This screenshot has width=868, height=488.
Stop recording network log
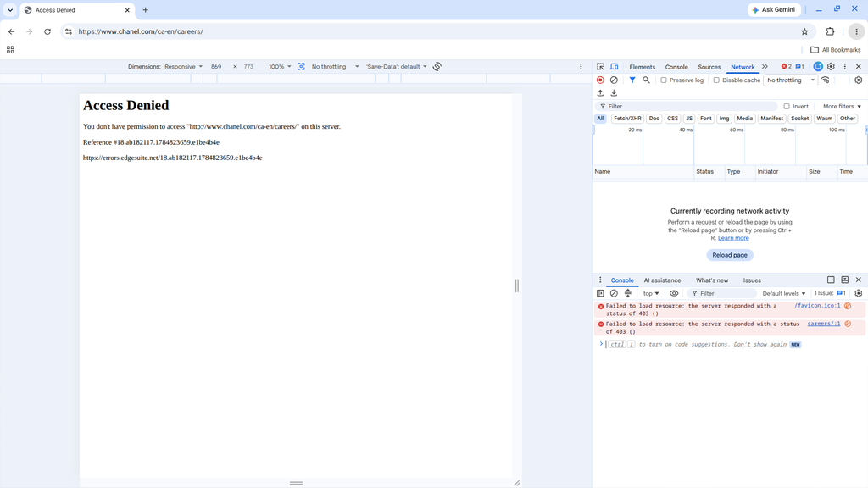click(600, 80)
